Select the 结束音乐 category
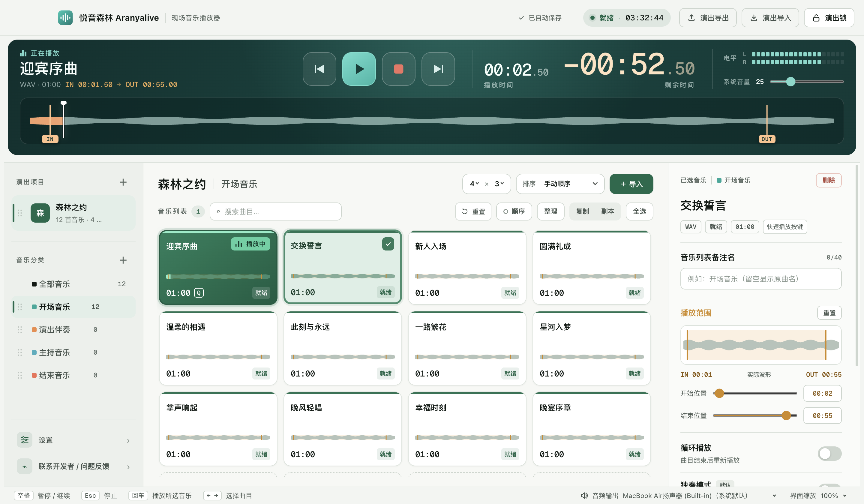This screenshot has height=504, width=864. click(74, 375)
